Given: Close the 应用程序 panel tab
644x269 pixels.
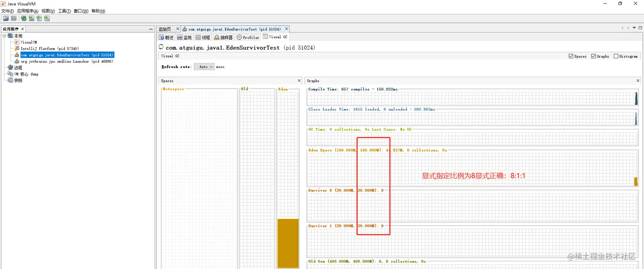Looking at the screenshot, I should [x=23, y=29].
